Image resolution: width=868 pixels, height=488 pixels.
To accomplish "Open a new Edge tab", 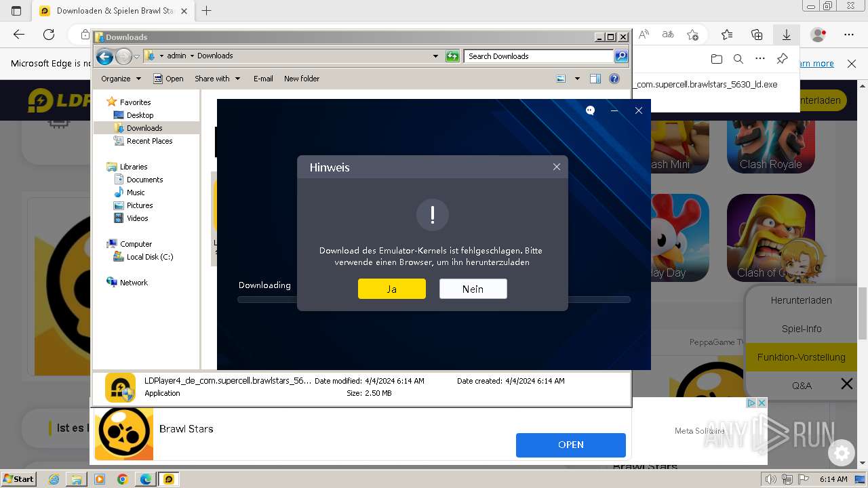I will click(x=207, y=11).
